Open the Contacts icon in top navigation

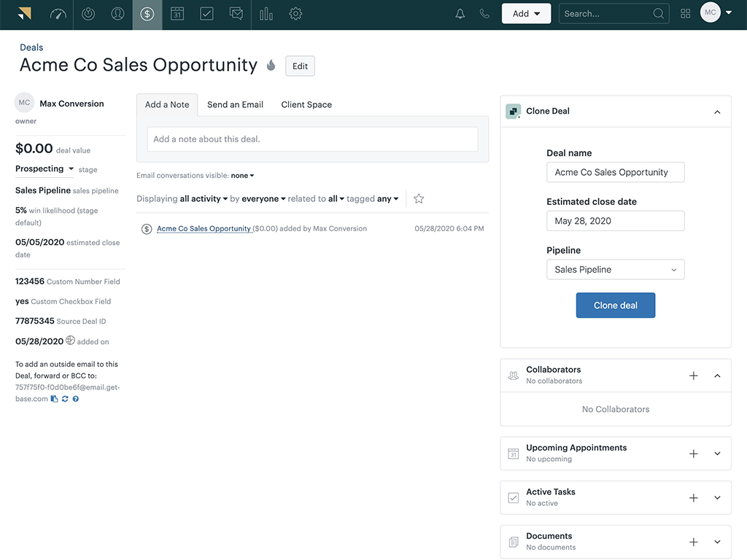coord(117,14)
